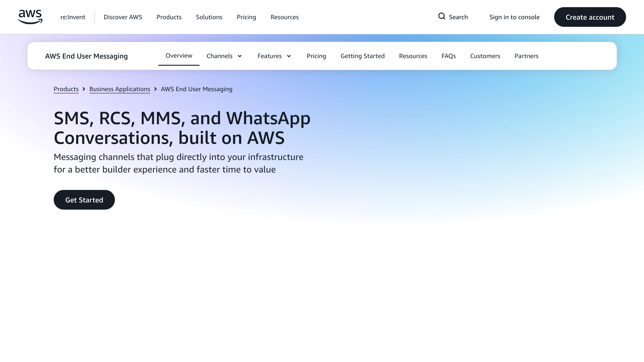The height and width of the screenshot is (362, 644).
Task: Follow the Business Applications breadcrumb link
Action: pyautogui.click(x=120, y=89)
